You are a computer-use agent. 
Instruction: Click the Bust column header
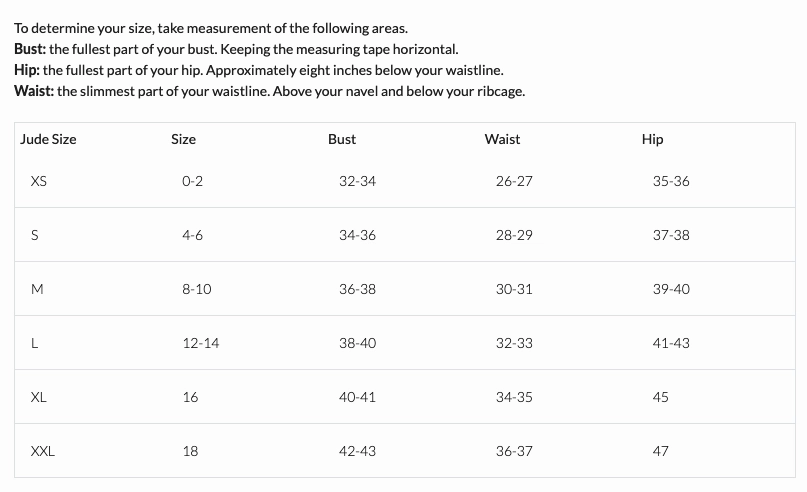tap(342, 139)
